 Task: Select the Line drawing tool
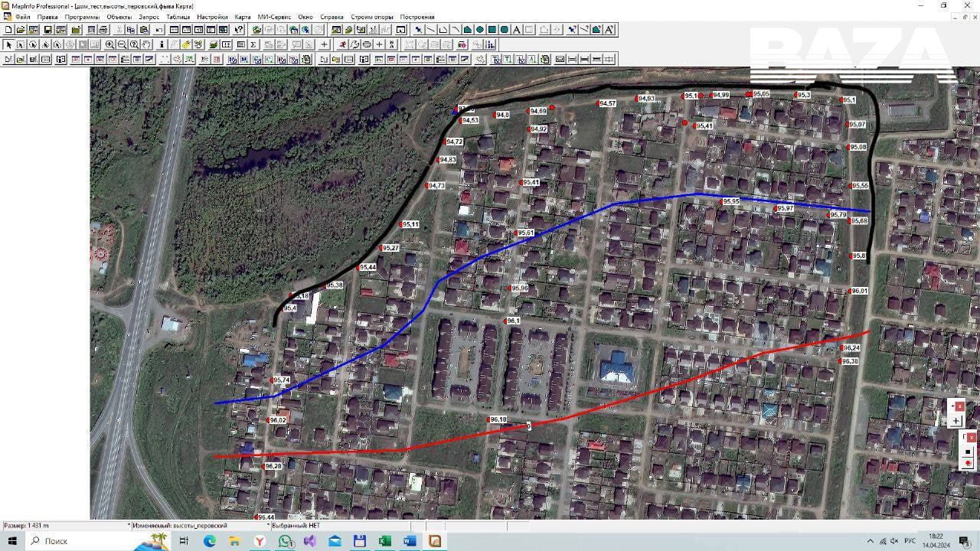click(x=431, y=30)
